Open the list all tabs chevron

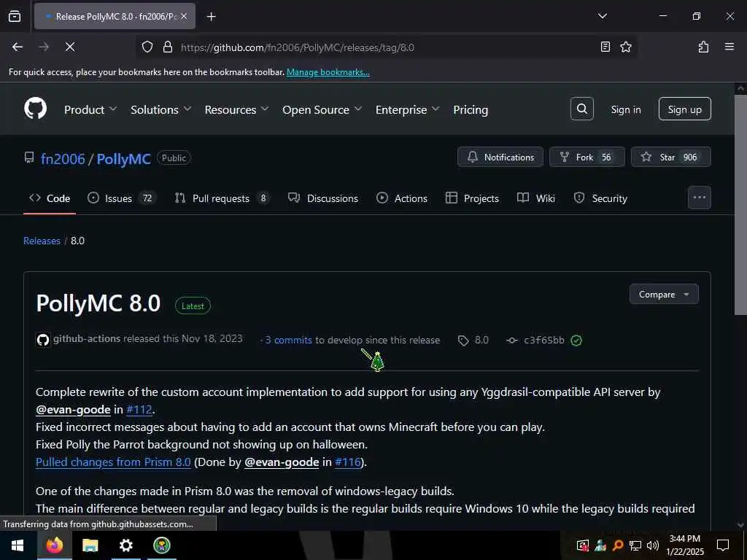tap(602, 16)
